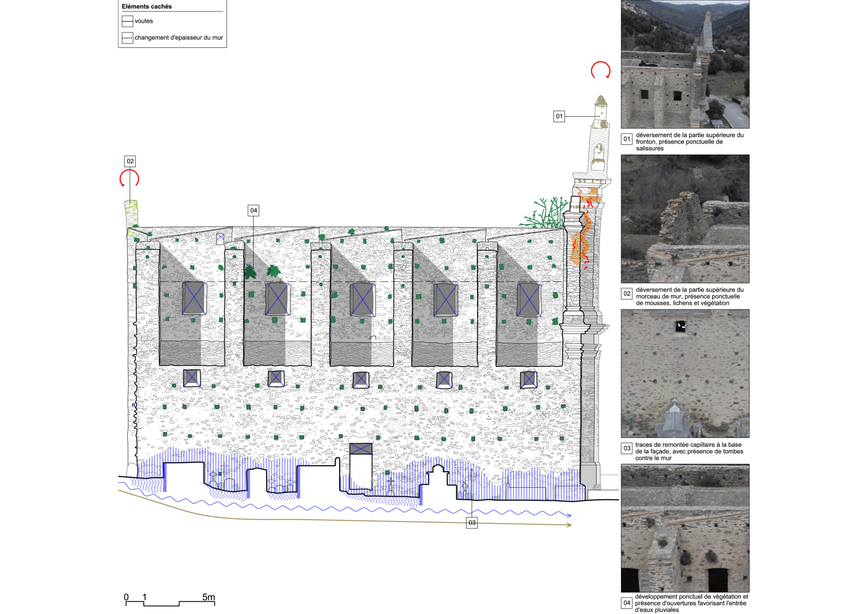Click the voutes legend line box

(127, 21)
